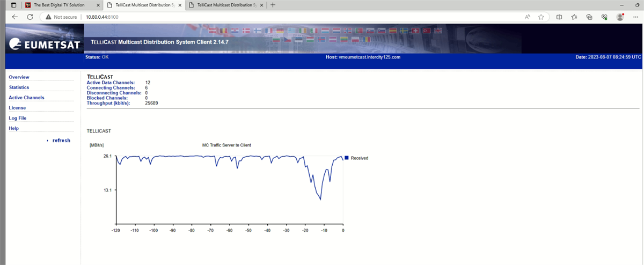The width and height of the screenshot is (644, 265).
Task: Open Browser Essentials heart icon
Action: (604, 17)
